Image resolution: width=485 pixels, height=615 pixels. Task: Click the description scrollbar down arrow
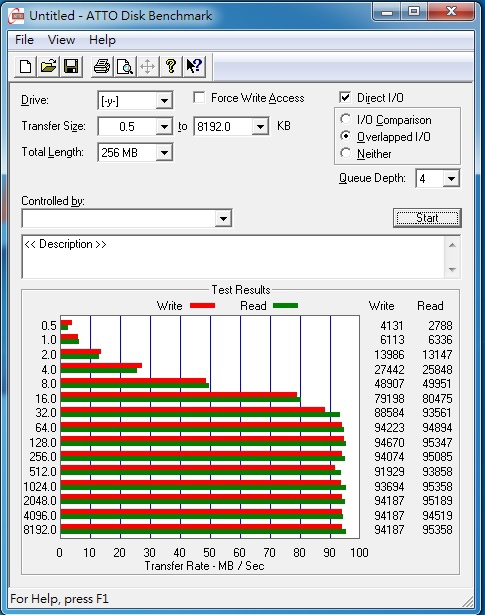452,269
